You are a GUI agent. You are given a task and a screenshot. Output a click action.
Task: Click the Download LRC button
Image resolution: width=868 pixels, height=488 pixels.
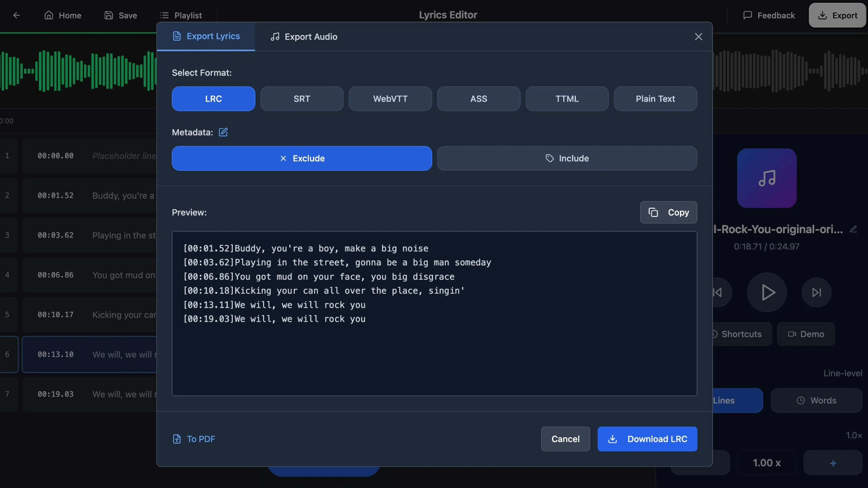pyautogui.click(x=647, y=439)
